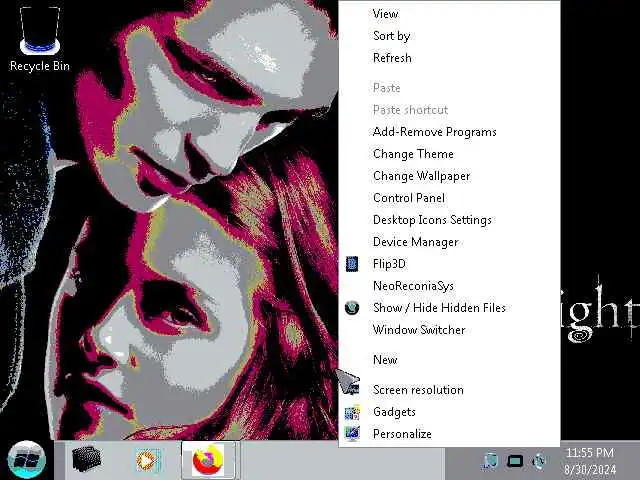Open Gadgets from context menu
Image resolution: width=640 pixels, height=480 pixels.
pyautogui.click(x=449, y=412)
